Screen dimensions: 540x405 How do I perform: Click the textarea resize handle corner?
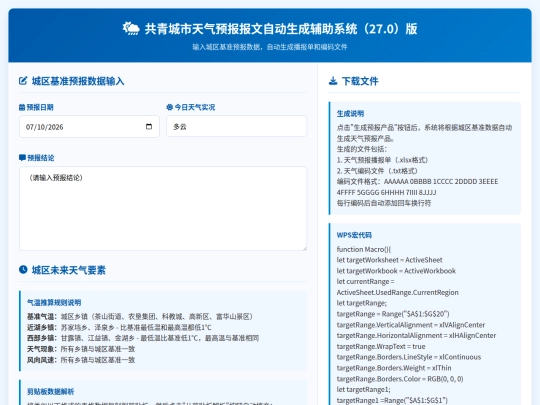304,248
